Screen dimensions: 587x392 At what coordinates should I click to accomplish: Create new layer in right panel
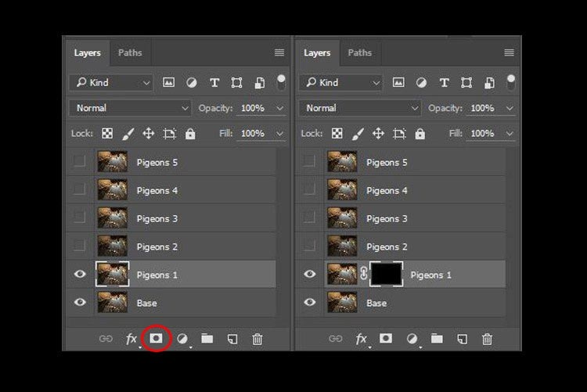[463, 340]
